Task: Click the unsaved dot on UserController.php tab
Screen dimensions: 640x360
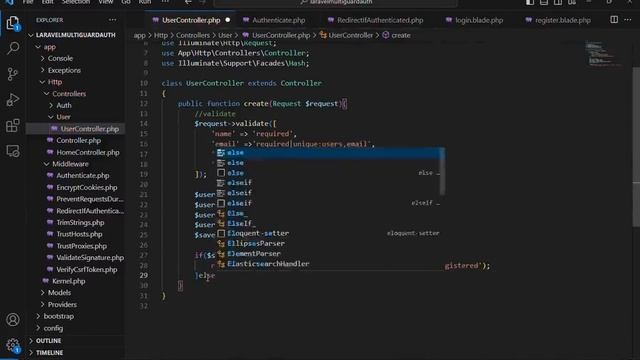Action: [x=228, y=20]
